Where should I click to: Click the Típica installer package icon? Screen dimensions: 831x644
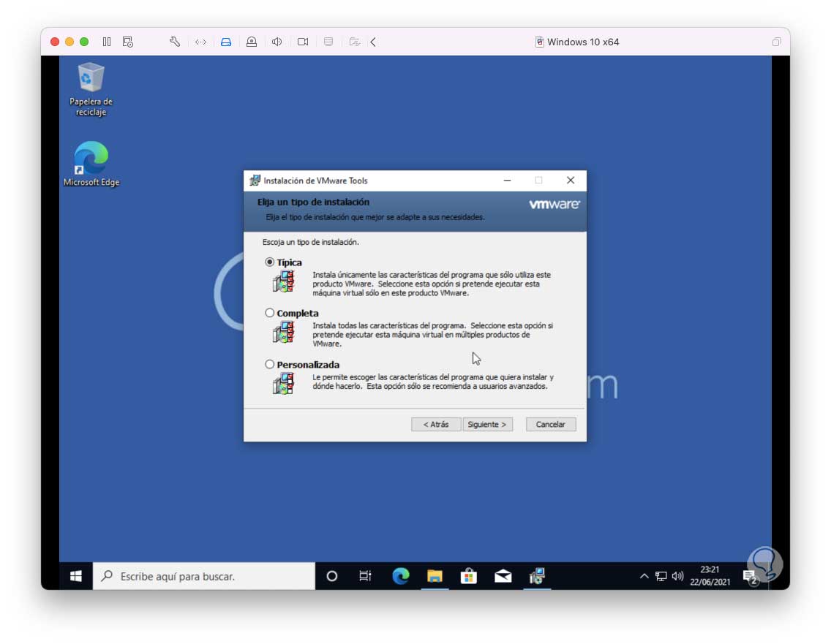[x=284, y=281]
